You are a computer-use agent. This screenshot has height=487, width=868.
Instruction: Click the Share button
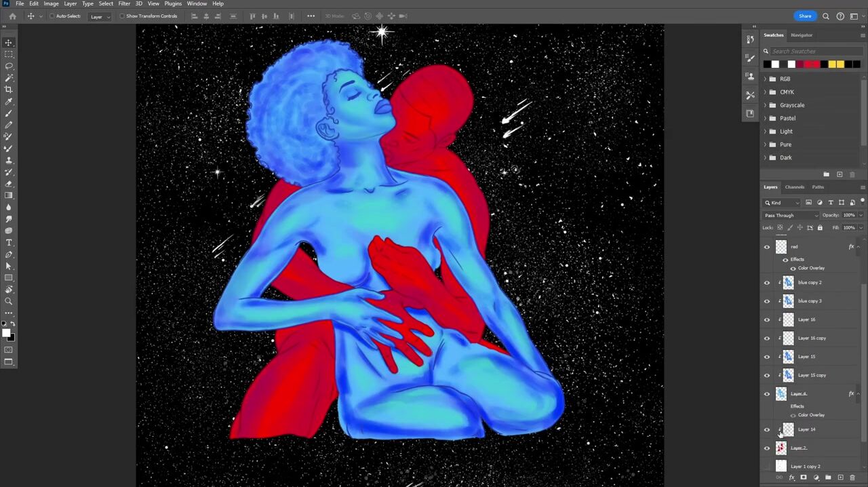[x=805, y=16]
